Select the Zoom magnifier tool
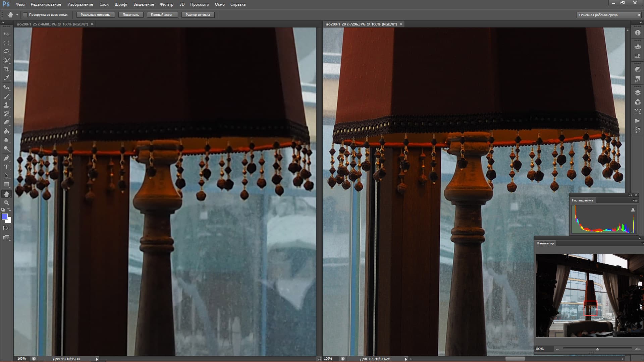644x362 pixels. [6, 203]
